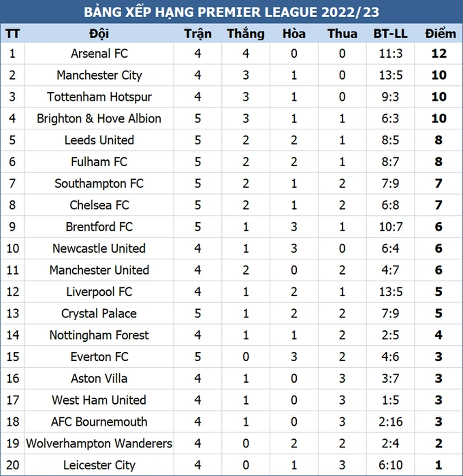Click the Hòa column header
The height and width of the screenshot is (476, 463).
[x=294, y=34]
